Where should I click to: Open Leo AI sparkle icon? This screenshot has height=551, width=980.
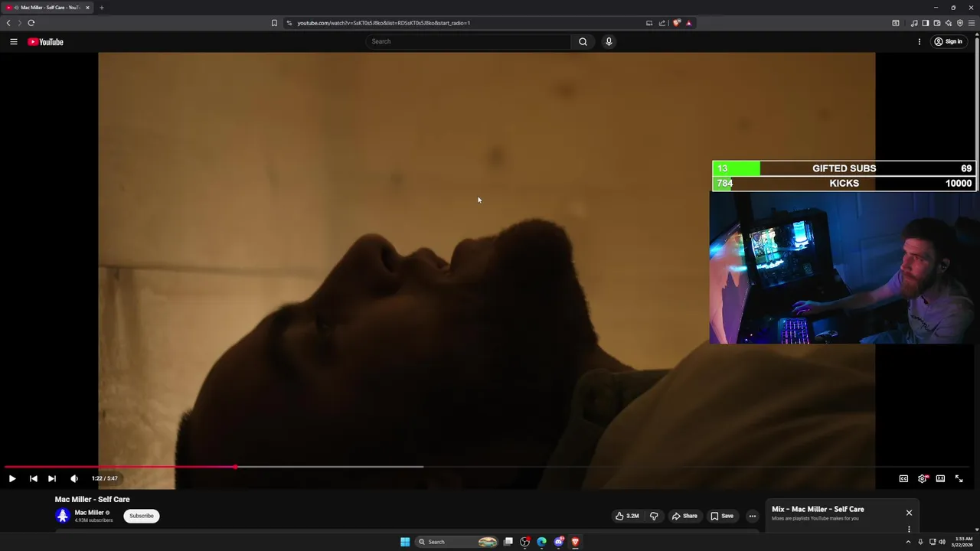(949, 23)
